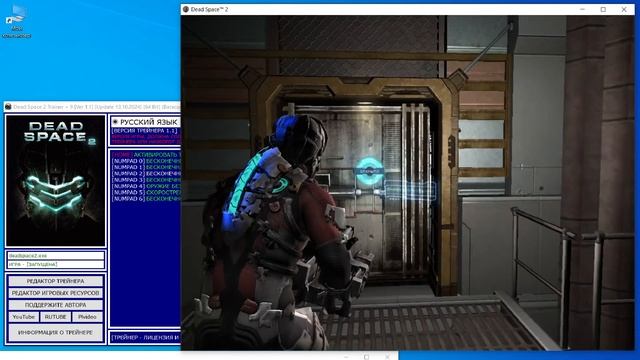The image size is (640, 360).
Task: Click the [NUMPAD 4] cheat line
Action: coord(146,186)
